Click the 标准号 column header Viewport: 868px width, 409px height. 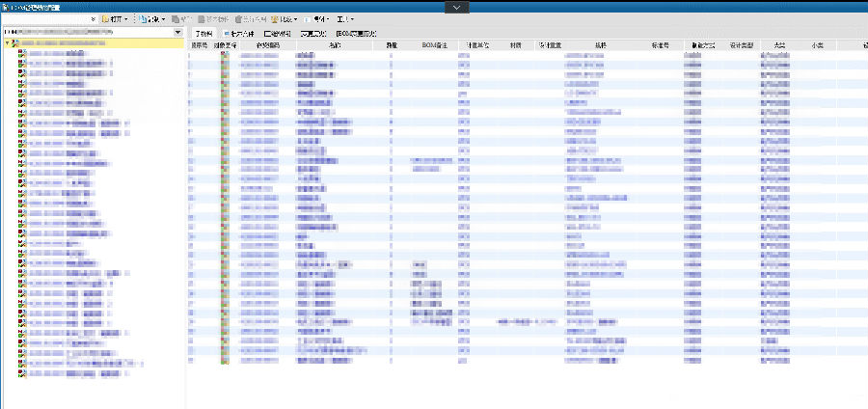(660, 45)
